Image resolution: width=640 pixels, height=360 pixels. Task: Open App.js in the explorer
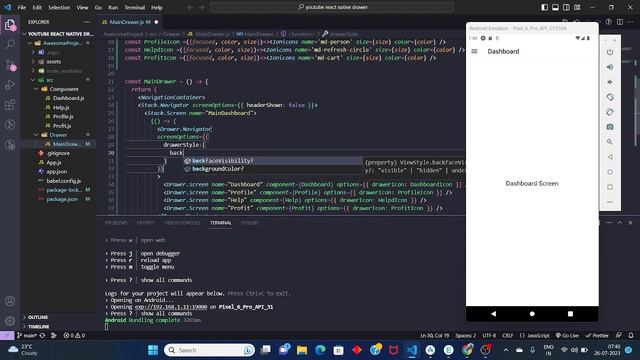click(x=53, y=162)
